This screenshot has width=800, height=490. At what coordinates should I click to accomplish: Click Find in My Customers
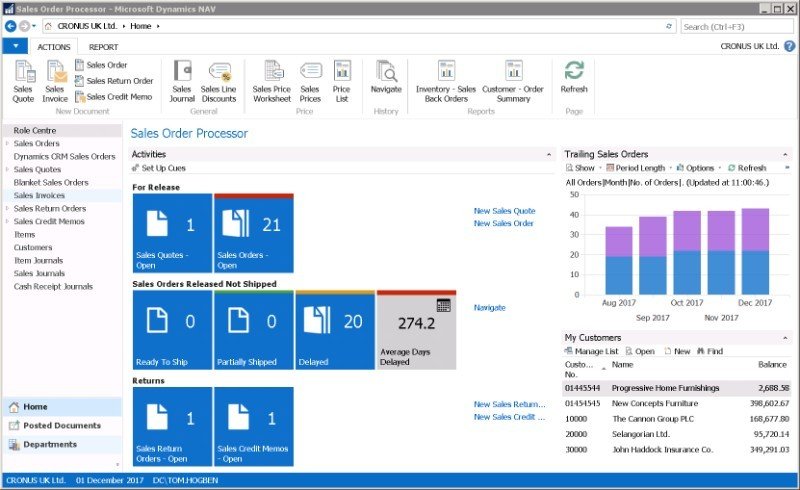[710, 351]
